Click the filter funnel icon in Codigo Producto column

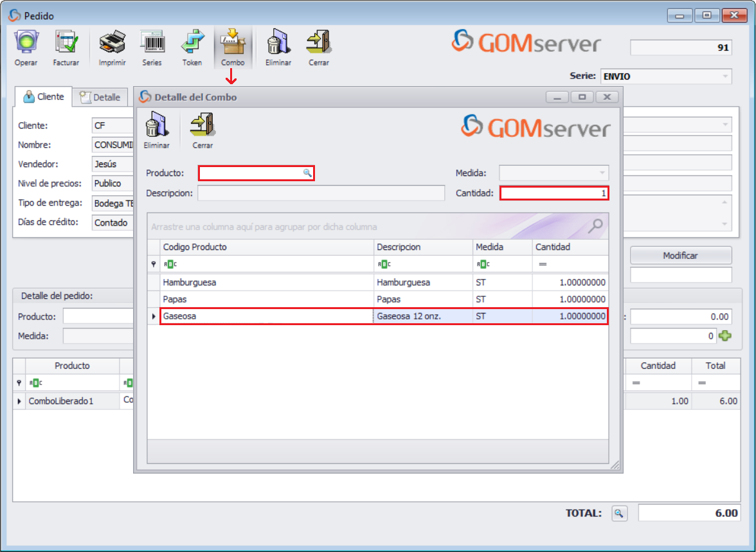coord(153,264)
